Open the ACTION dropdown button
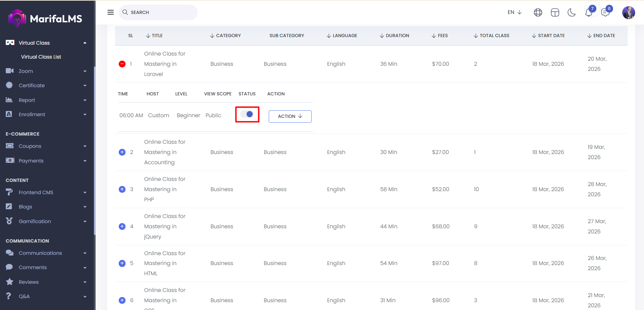644x310 pixels. [290, 116]
